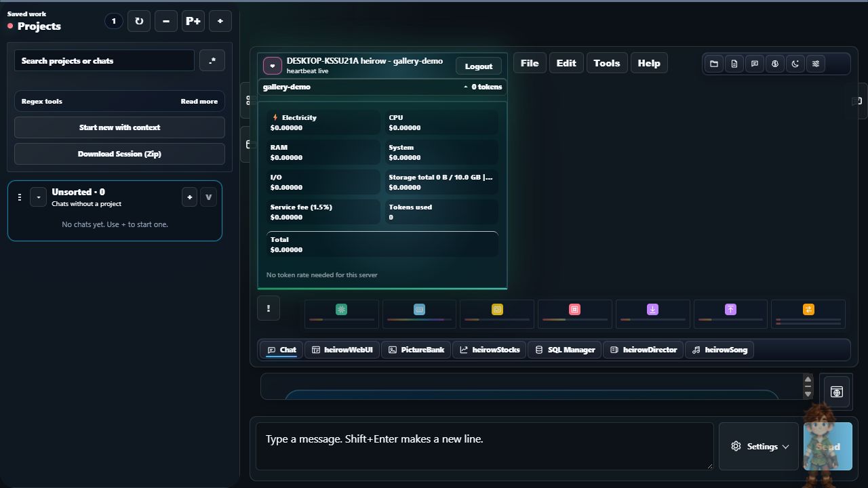Click the red square meter icon
The image size is (868, 488).
point(574,309)
